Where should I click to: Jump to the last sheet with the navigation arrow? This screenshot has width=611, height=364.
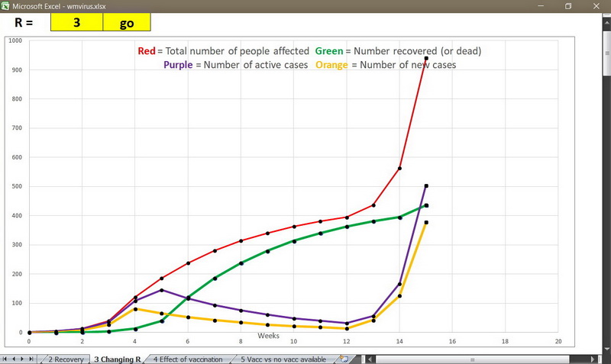pyautogui.click(x=31, y=359)
